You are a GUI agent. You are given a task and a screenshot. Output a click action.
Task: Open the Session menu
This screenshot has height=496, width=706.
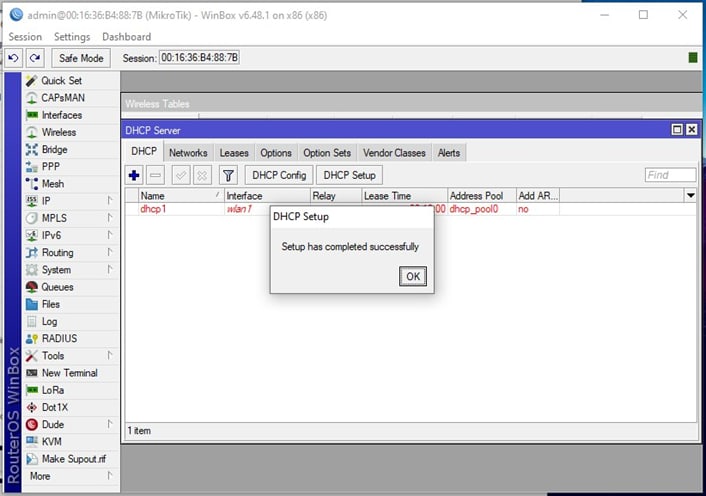click(x=25, y=37)
